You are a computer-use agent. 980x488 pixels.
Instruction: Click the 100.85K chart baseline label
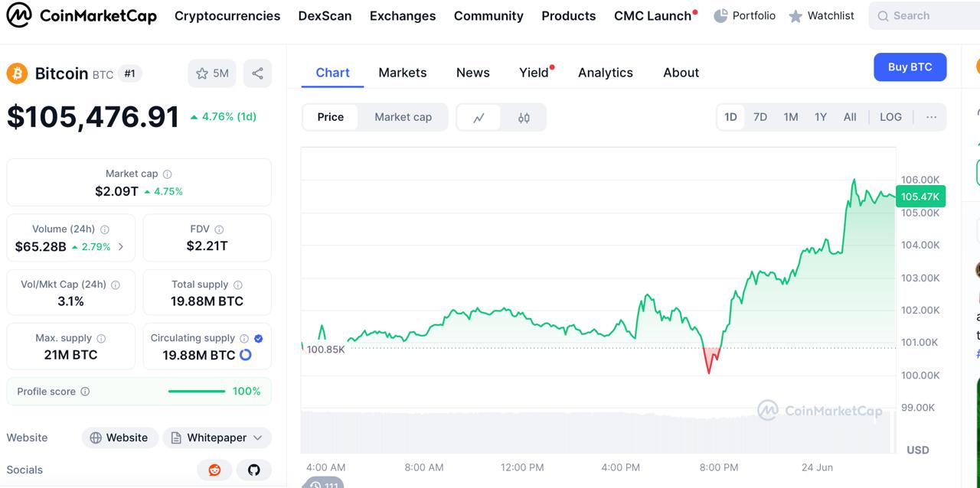point(325,350)
